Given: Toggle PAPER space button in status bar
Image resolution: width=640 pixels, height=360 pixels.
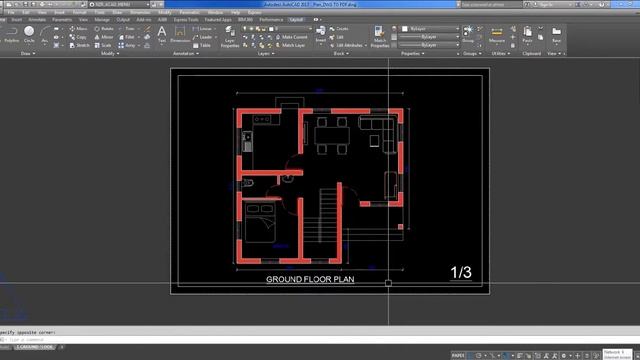Looking at the screenshot, I should pyautogui.click(x=458, y=356).
